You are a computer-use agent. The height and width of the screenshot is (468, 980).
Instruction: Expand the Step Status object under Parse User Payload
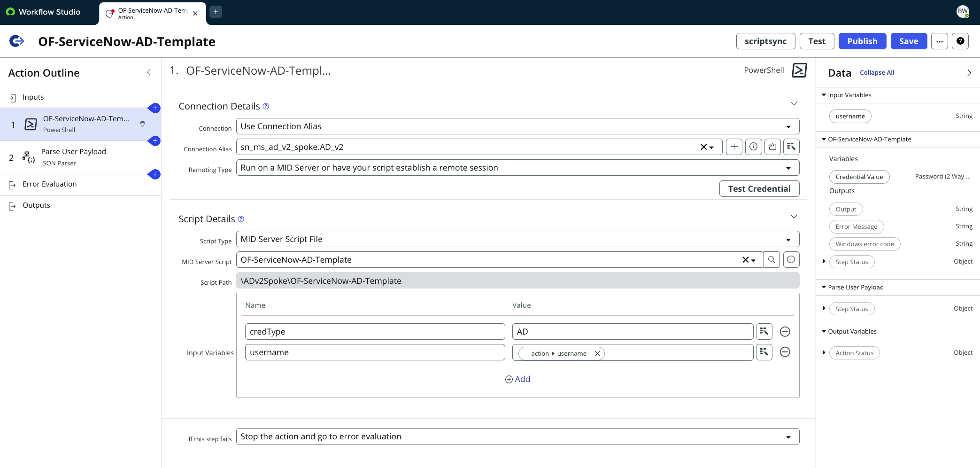(824, 308)
